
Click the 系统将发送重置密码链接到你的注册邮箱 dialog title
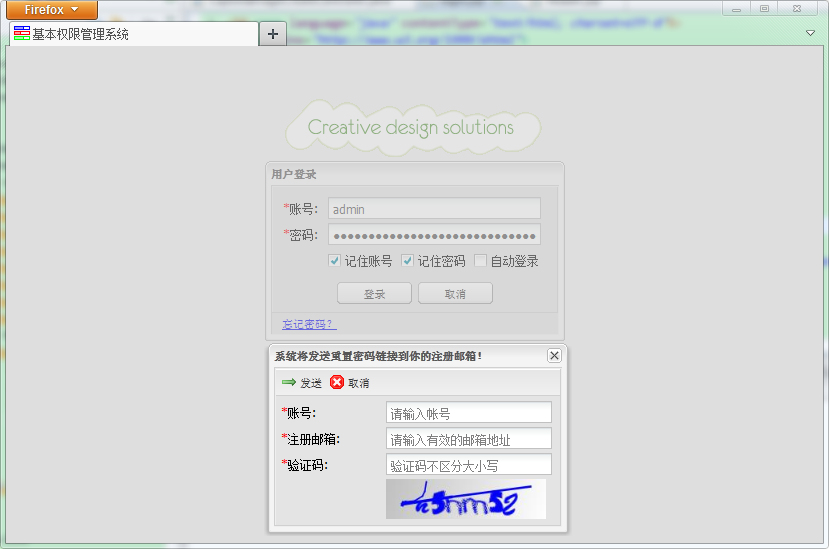point(378,356)
